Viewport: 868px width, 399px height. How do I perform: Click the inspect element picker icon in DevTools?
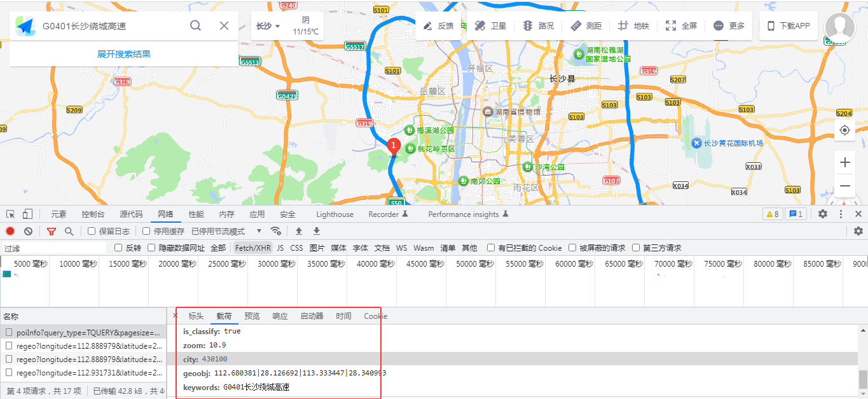[11, 214]
